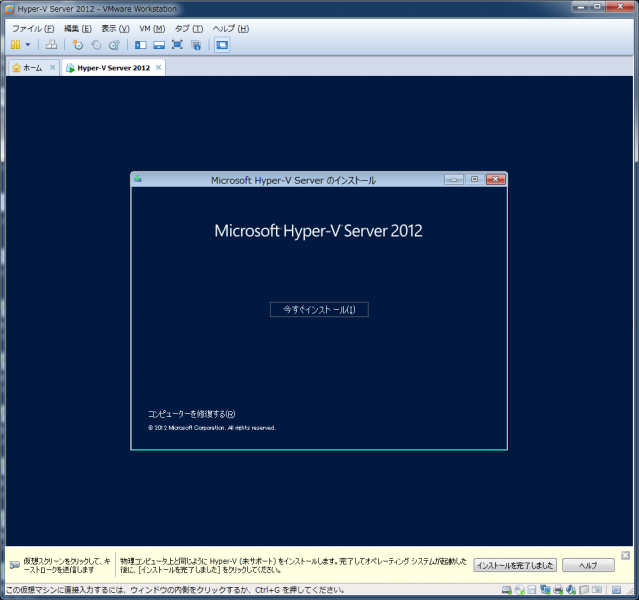Click the display device status icon
This screenshot has height=600, width=639.
pos(597,589)
